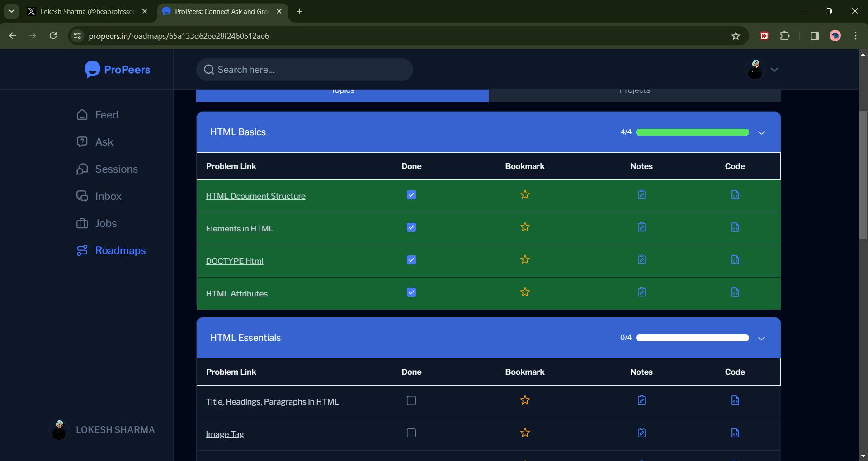Open Inbox in the sidebar
Viewport: 868px width, 461px height.
(x=99, y=196)
